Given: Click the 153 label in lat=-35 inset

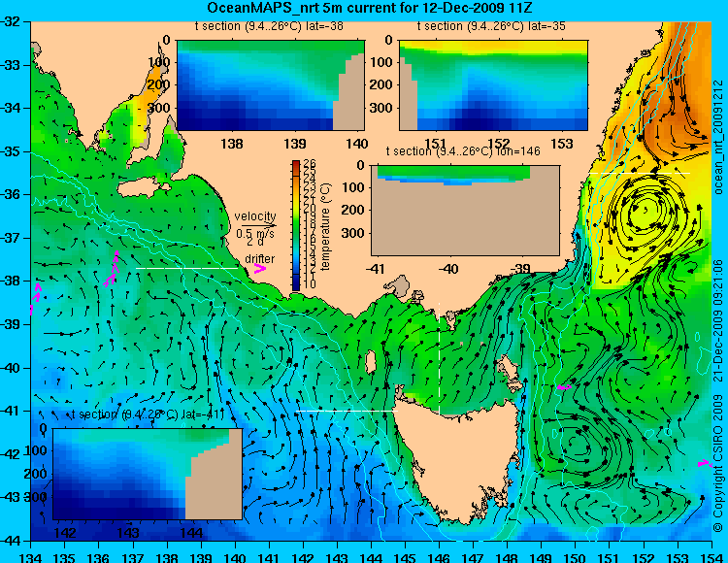Looking at the screenshot, I should coord(562,144).
